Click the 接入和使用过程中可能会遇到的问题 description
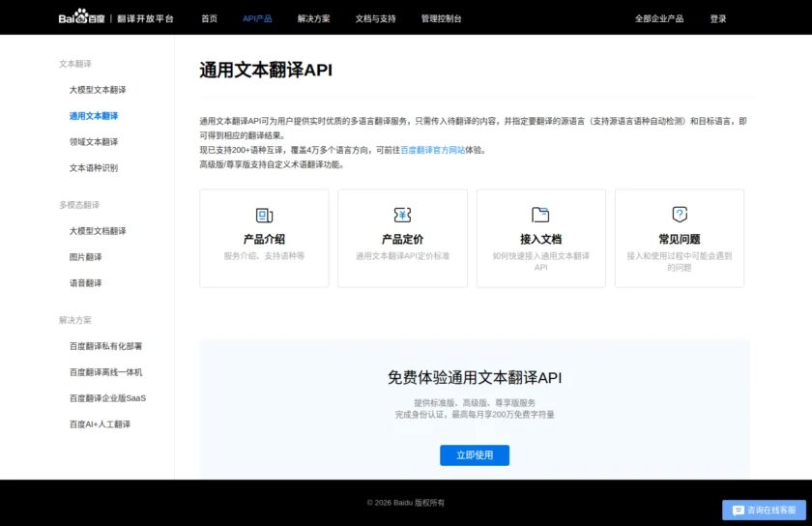Screen dimensions: 812x526 pos(680,261)
